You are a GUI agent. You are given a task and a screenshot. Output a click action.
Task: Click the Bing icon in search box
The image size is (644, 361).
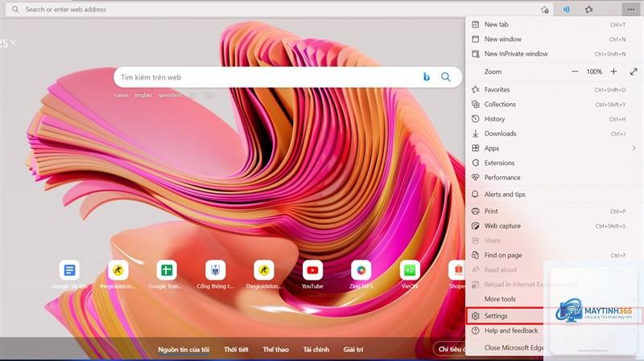427,76
